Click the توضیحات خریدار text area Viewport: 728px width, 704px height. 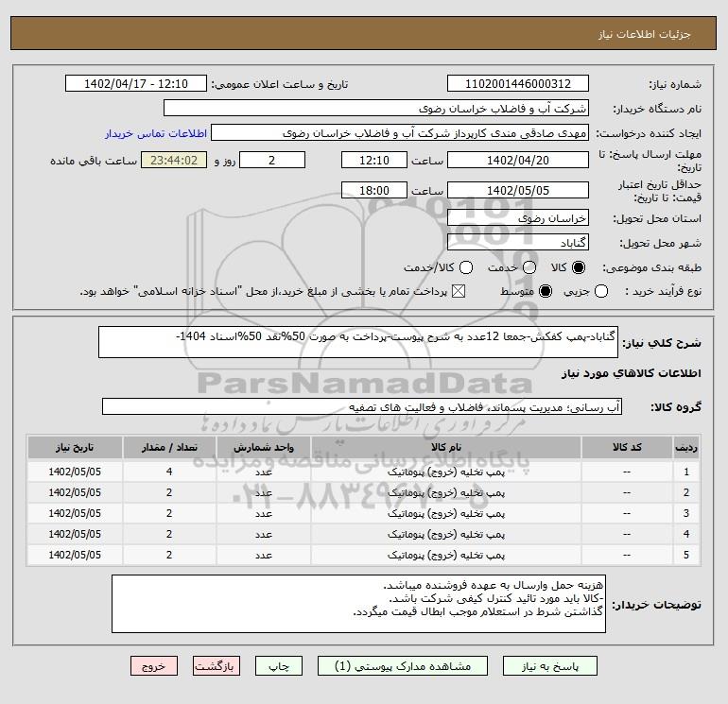click(358, 604)
